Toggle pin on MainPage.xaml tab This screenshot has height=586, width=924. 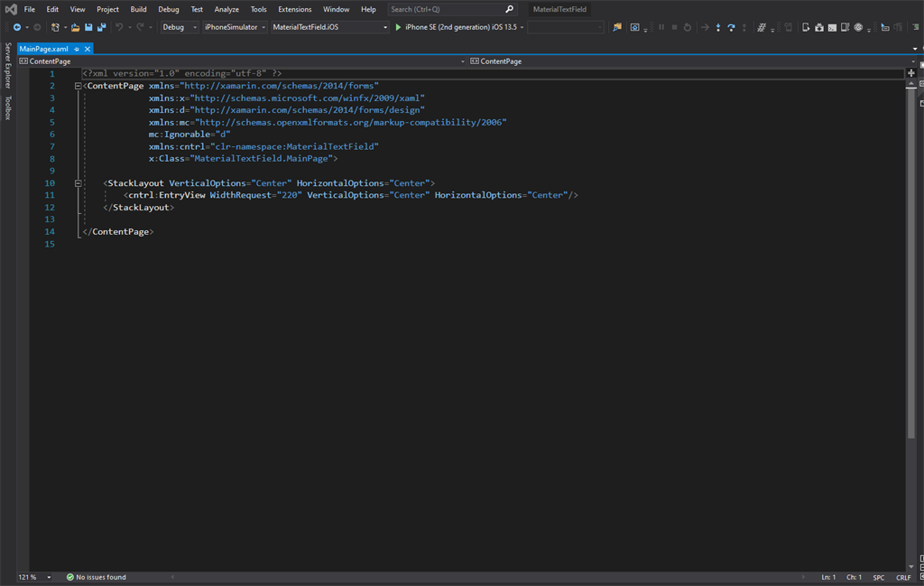78,49
